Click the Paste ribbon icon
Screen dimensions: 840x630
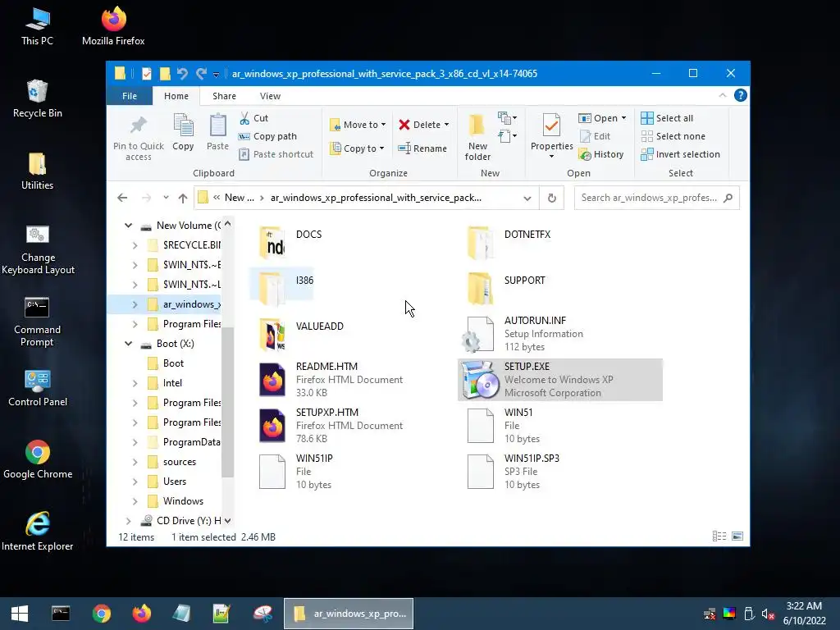tap(217, 126)
